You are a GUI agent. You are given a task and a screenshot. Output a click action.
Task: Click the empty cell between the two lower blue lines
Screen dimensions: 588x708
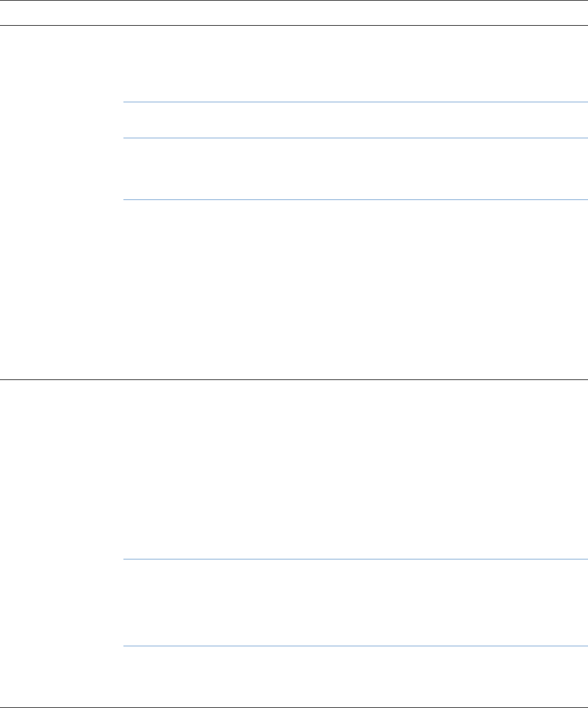[x=355, y=603]
